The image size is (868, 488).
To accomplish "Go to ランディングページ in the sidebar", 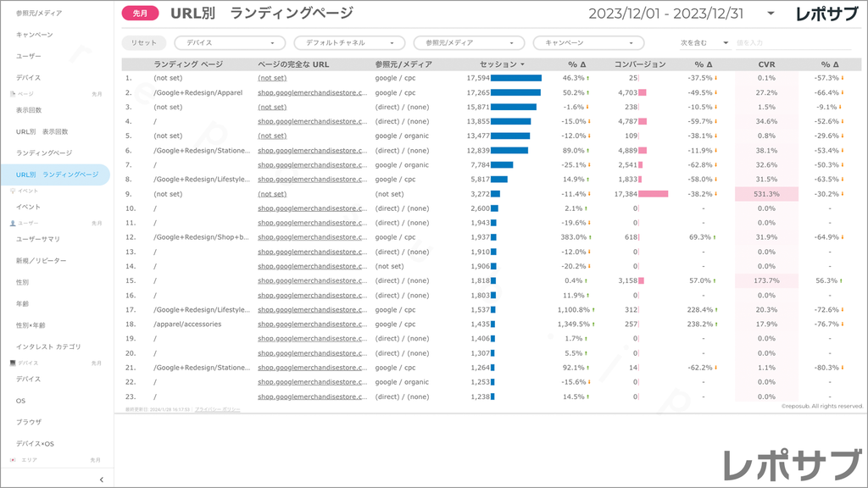I will coord(44,152).
